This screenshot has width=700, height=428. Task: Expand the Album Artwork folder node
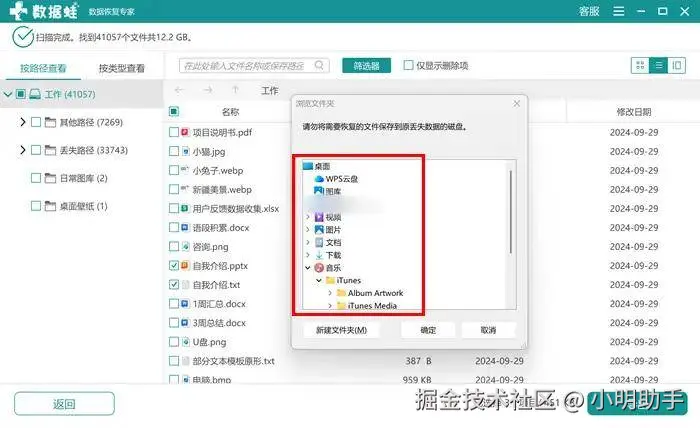point(330,293)
